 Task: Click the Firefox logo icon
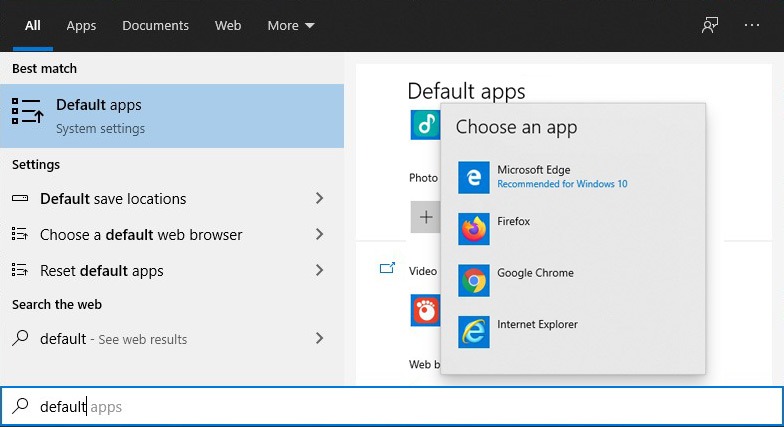click(474, 229)
